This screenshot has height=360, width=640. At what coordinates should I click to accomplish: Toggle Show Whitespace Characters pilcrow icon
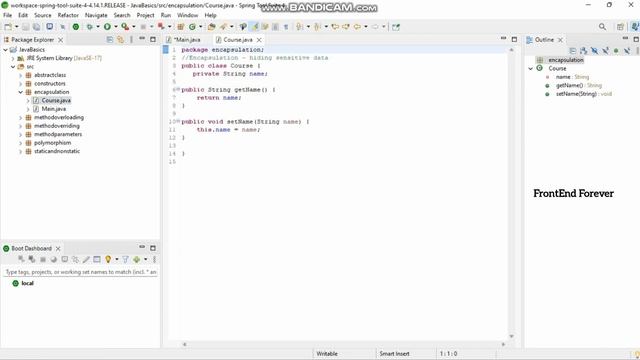286,27
